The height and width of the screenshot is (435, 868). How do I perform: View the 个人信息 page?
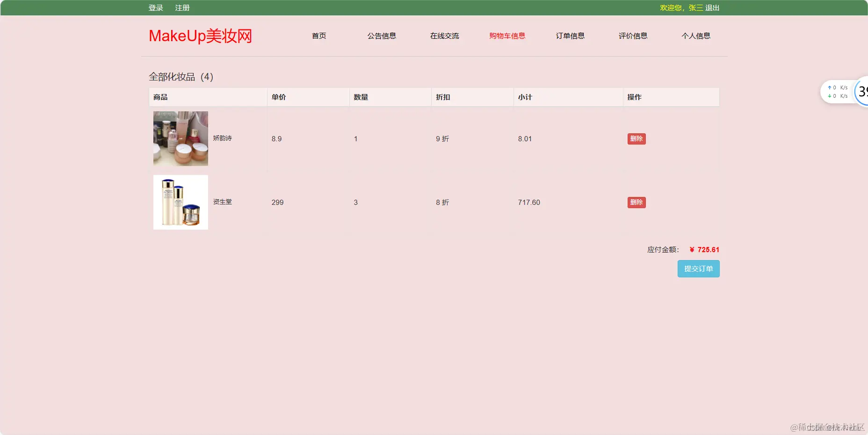[696, 36]
